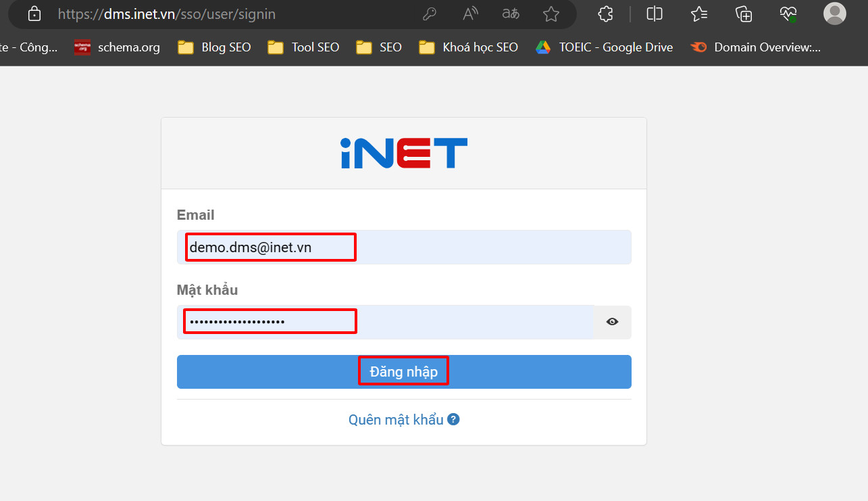Activate the Read aloud icon

click(470, 14)
